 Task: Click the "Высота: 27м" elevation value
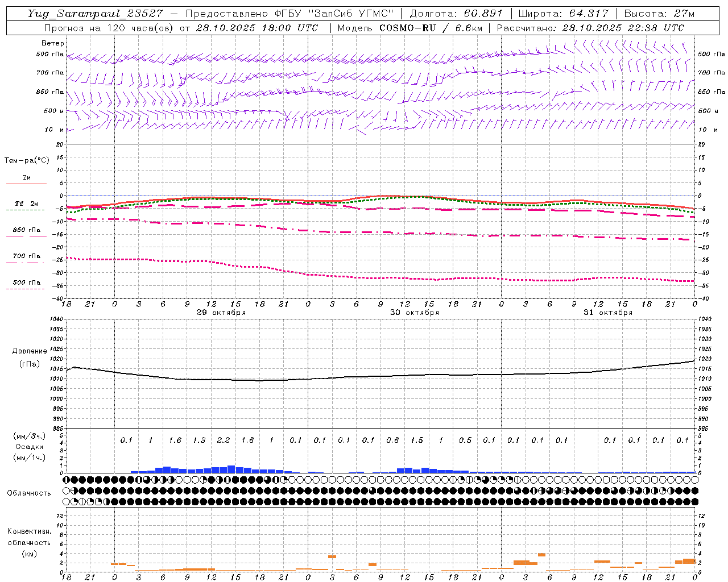(660, 14)
